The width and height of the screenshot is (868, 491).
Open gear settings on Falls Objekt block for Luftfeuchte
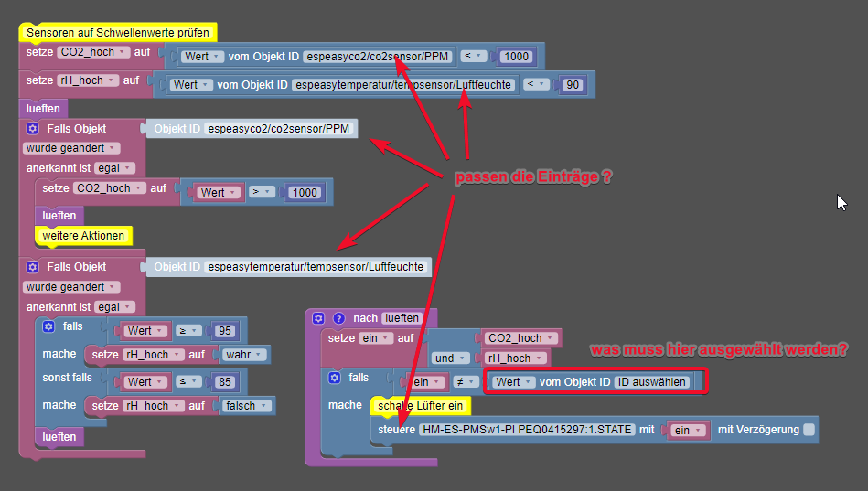[33, 267]
